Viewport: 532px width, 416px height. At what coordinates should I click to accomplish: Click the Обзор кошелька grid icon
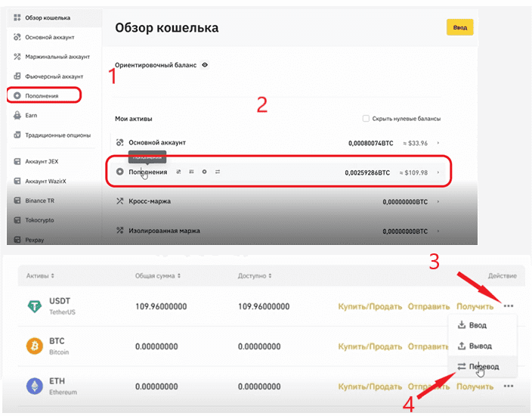click(x=17, y=17)
